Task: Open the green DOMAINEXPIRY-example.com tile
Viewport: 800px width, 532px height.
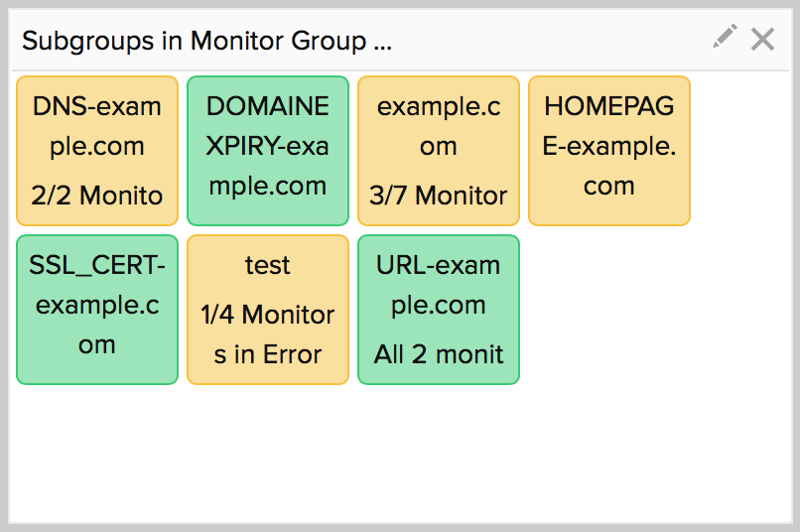Action: tap(268, 150)
